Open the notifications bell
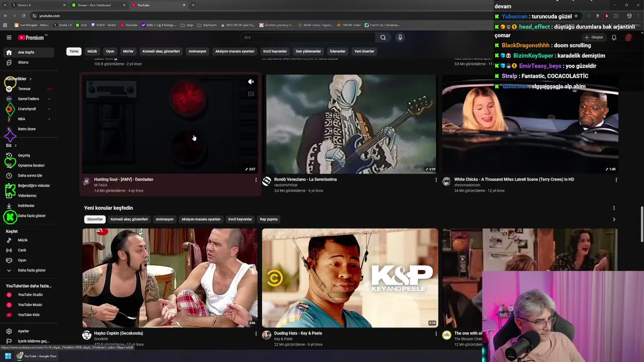This screenshot has width=644, height=362. (614, 37)
